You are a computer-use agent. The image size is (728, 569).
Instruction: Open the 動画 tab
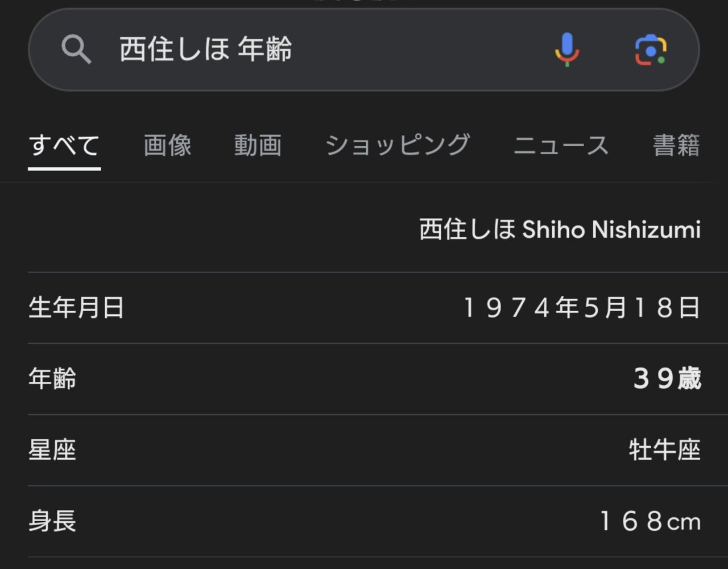[258, 146]
